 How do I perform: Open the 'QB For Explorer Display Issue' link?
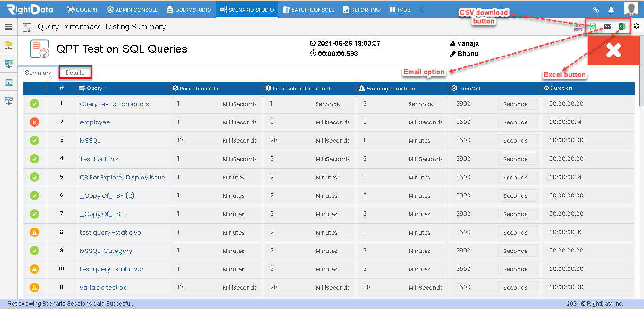(122, 177)
